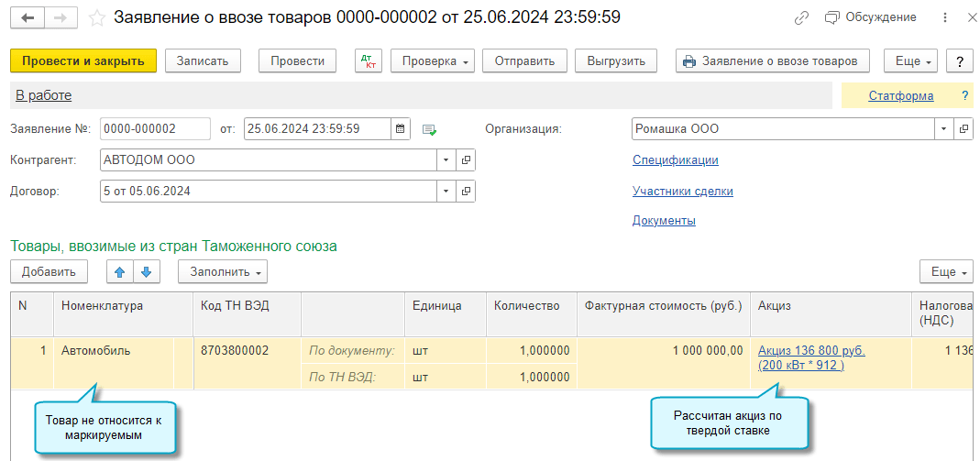Viewport: 980px width, 461px height.
Task: Open the Спецификации link
Action: 675,160
